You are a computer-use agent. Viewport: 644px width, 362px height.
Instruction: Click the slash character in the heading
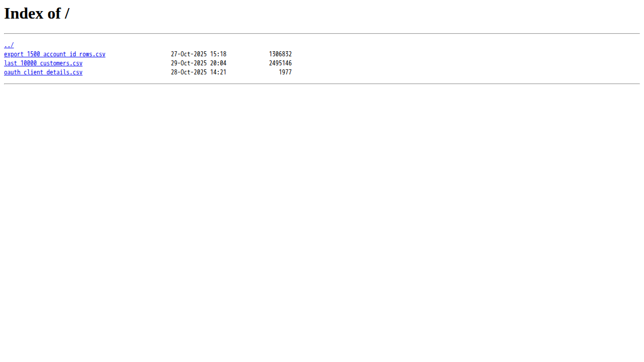pos(67,14)
